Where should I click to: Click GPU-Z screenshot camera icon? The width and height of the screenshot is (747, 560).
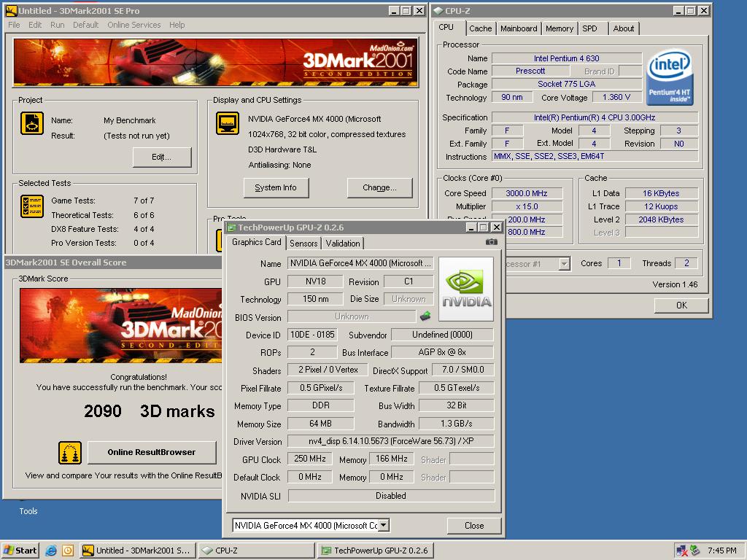(491, 242)
